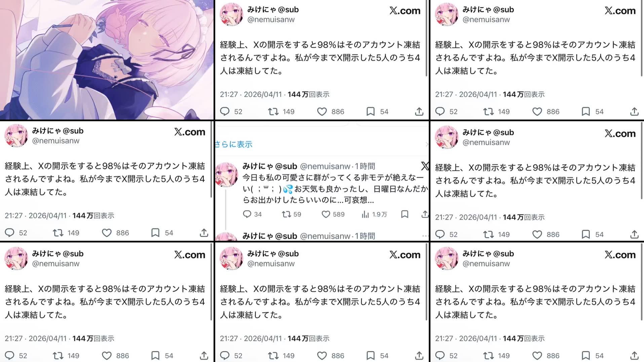Screen dimensions: 644x362
Task: Click the 1時間 timestamp above 今日も私の tweet
Action: pos(365,166)
